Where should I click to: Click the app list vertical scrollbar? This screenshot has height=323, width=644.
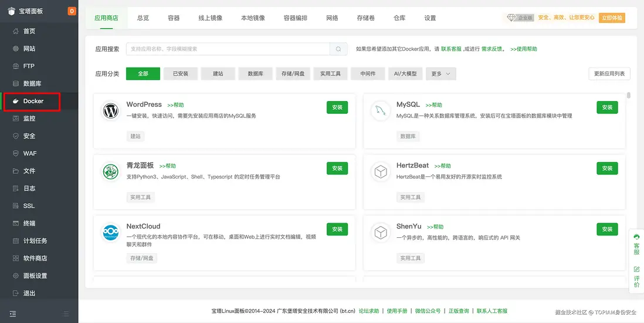pyautogui.click(x=629, y=96)
